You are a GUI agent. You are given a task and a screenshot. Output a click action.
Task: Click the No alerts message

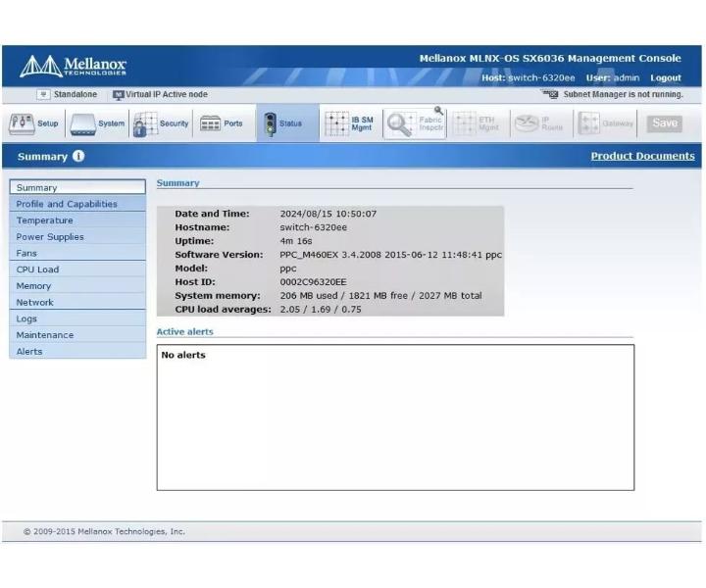tap(183, 355)
